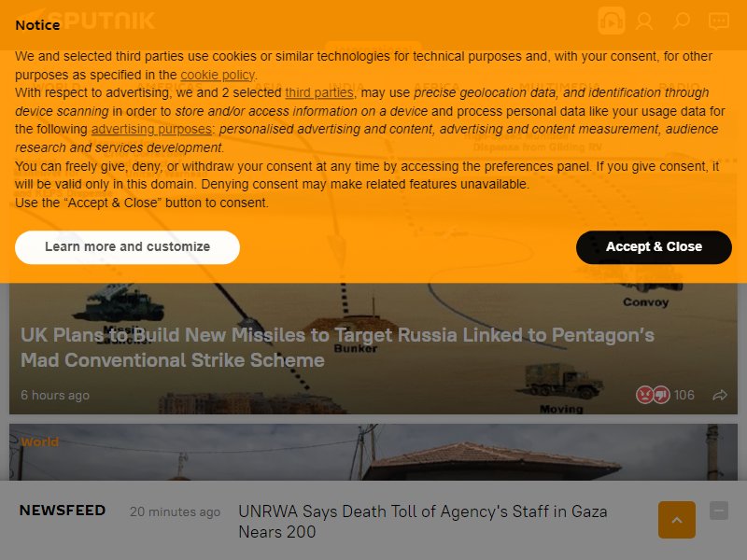
Task: Open UK Plans to Build New Missiles article
Action: coord(337,347)
